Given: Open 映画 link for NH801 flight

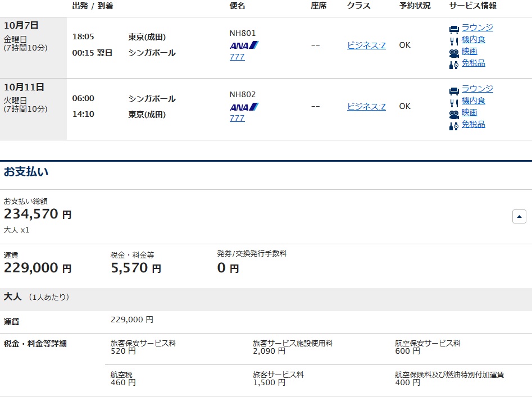Looking at the screenshot, I should point(470,51).
